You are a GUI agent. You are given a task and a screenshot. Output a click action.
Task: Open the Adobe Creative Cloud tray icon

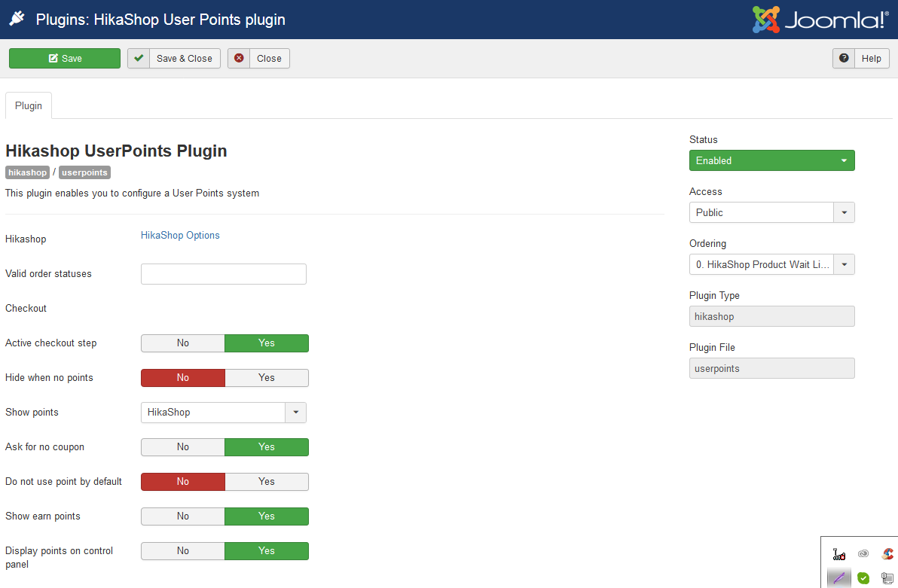[863, 554]
